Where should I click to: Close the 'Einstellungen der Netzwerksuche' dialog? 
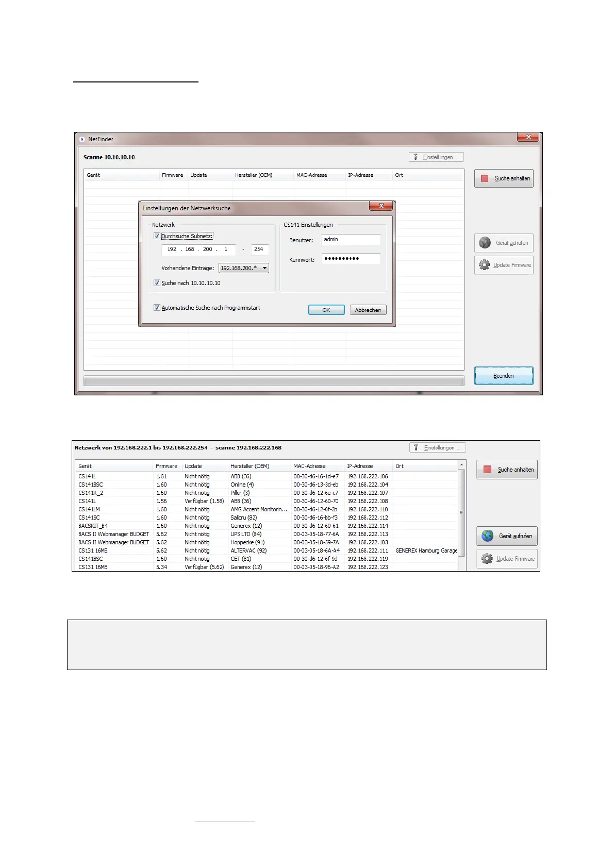(x=381, y=206)
